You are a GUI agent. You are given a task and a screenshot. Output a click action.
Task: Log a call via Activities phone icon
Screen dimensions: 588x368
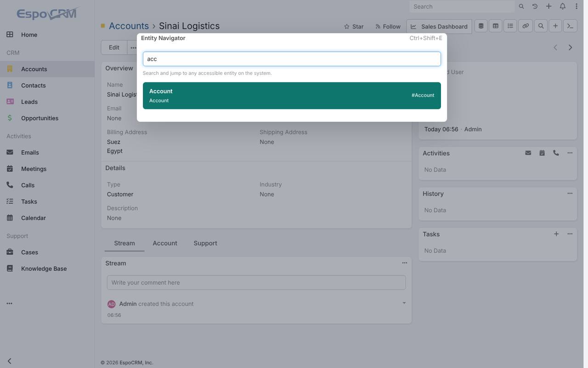click(x=556, y=153)
